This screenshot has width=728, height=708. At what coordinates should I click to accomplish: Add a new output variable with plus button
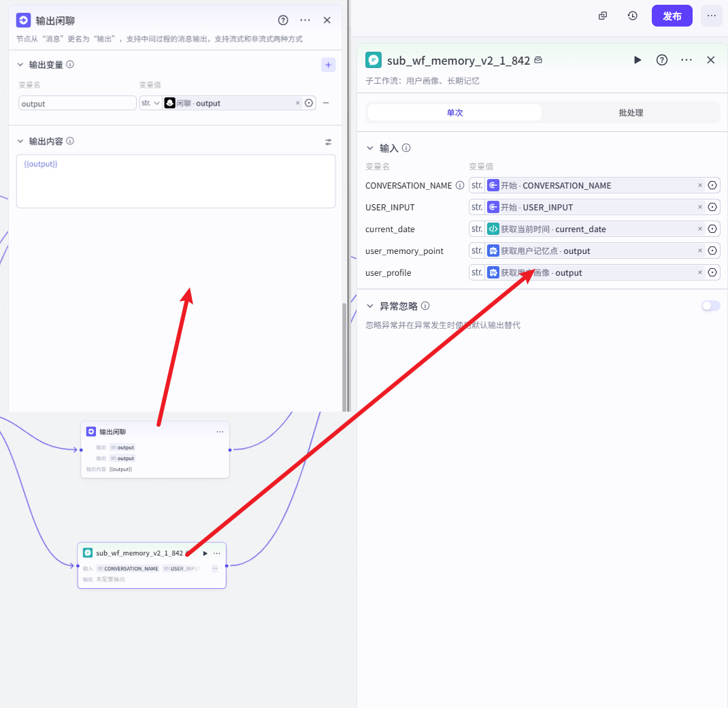328,65
